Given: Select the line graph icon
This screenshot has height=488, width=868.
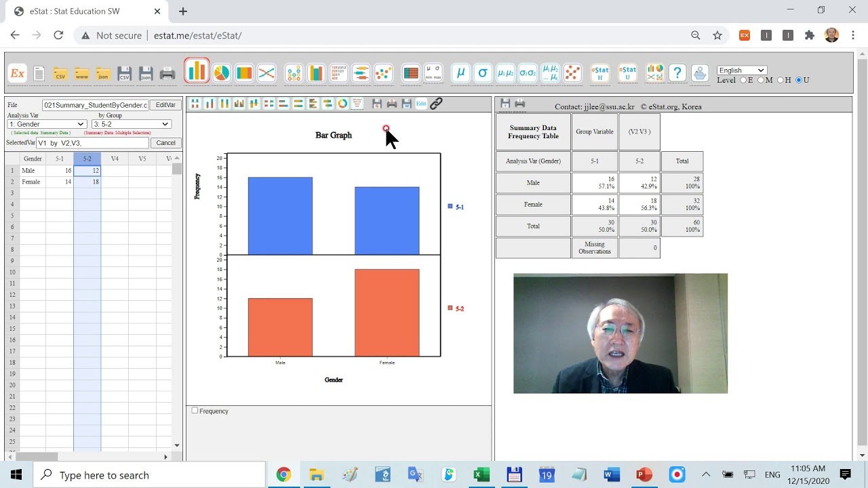Looking at the screenshot, I should point(267,73).
